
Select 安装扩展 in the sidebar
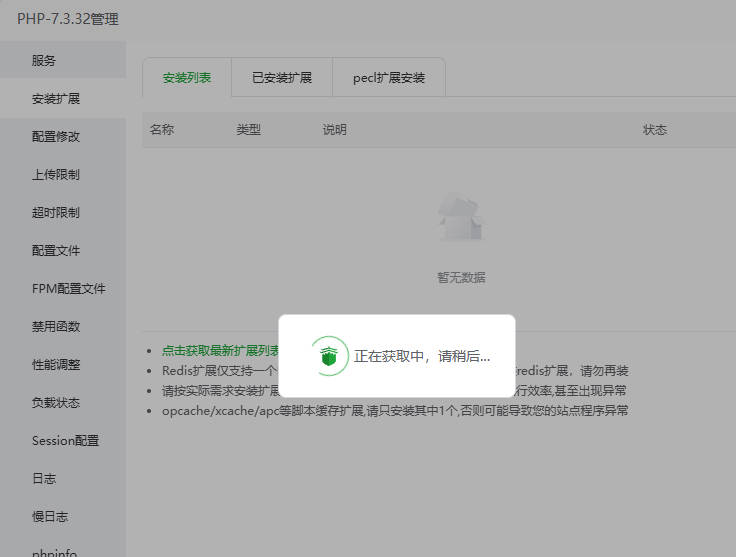(63, 99)
